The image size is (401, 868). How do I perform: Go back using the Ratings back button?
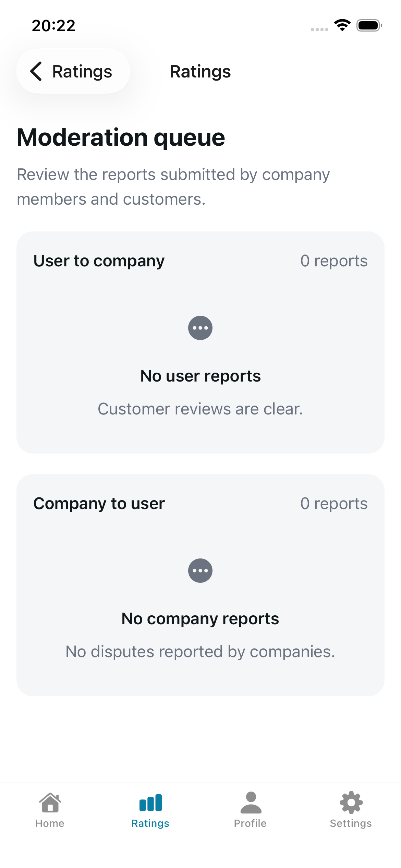point(73,71)
